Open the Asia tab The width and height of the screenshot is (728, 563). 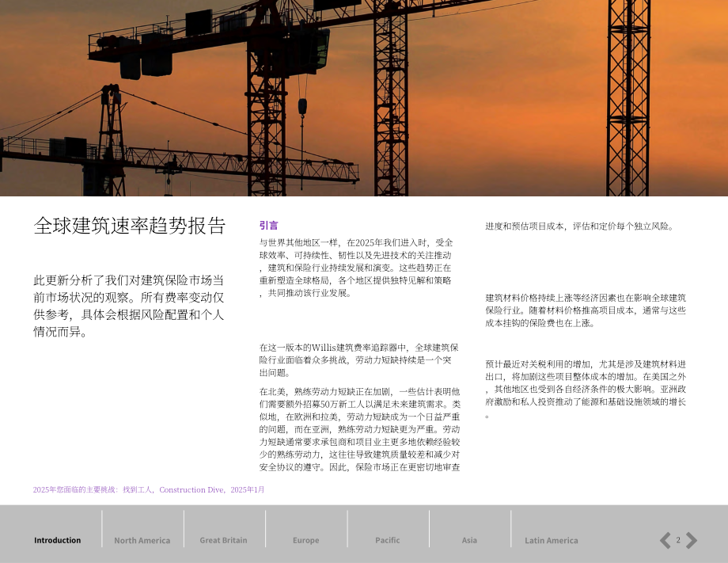469,540
